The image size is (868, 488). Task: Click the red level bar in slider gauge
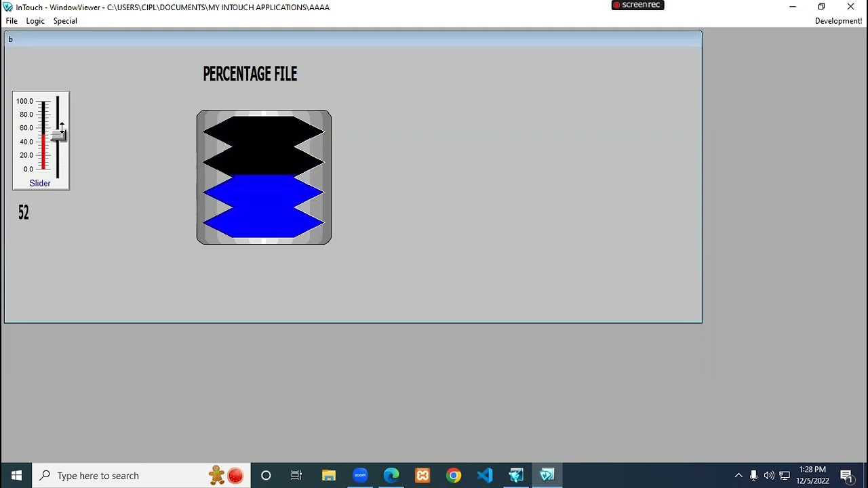tap(44, 151)
